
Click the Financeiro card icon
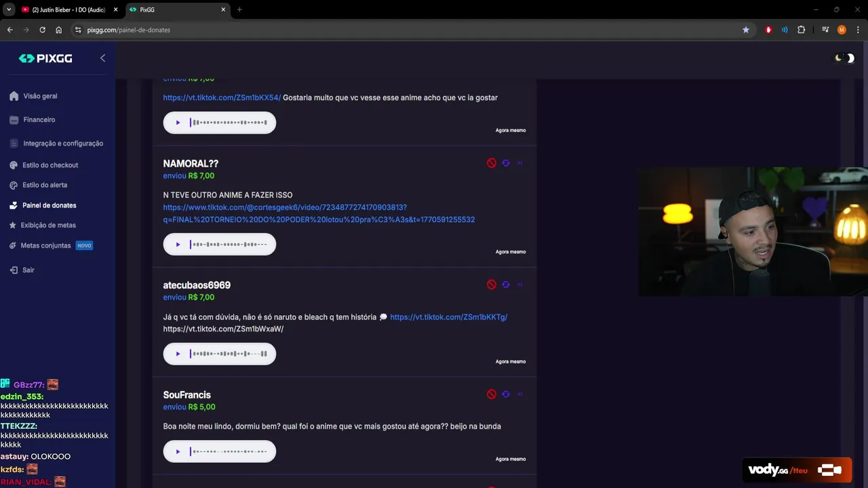[14, 120]
